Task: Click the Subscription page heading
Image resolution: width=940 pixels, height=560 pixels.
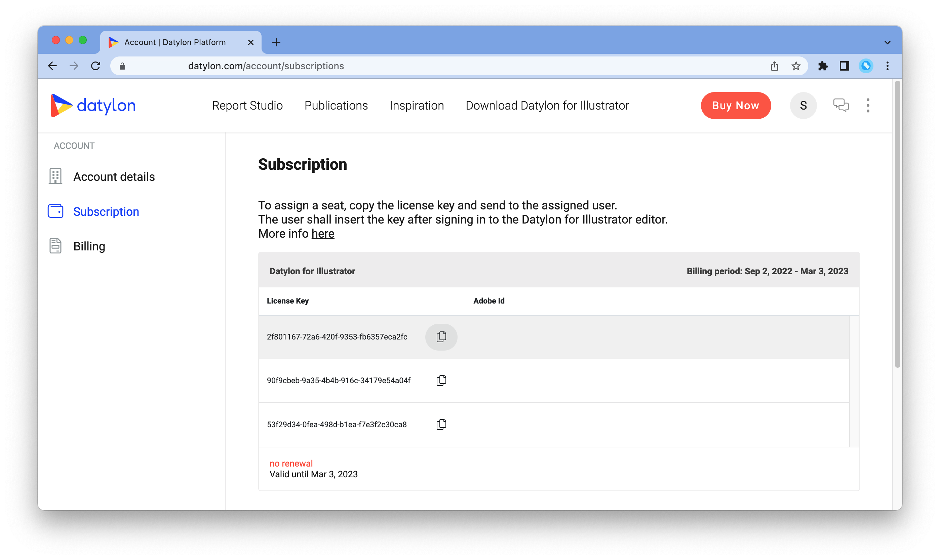Action: coord(302,164)
